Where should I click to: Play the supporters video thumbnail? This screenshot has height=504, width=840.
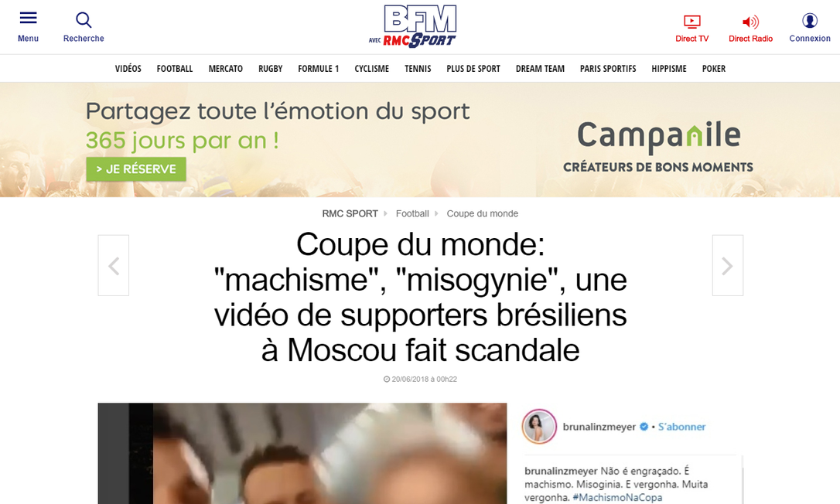point(302,453)
